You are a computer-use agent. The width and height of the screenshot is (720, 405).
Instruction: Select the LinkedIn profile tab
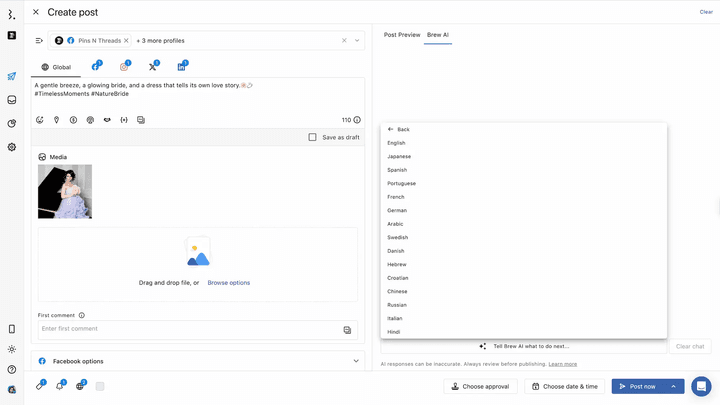(181, 67)
